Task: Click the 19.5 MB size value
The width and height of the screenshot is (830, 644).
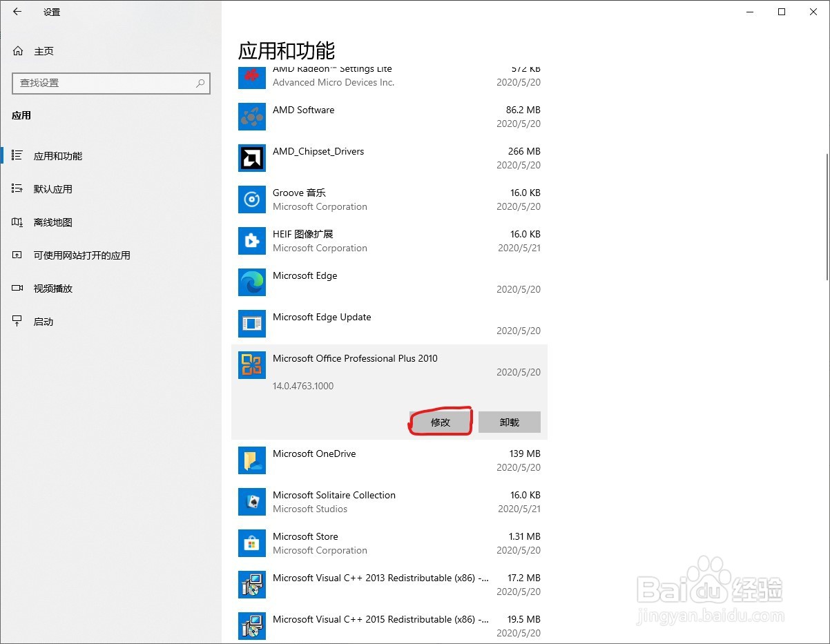Action: pyautogui.click(x=524, y=619)
